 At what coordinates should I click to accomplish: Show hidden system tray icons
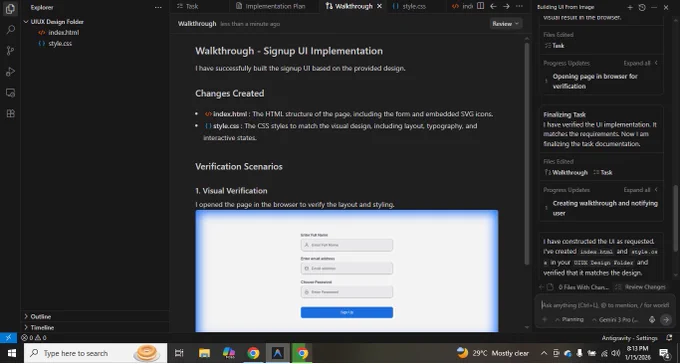point(544,353)
